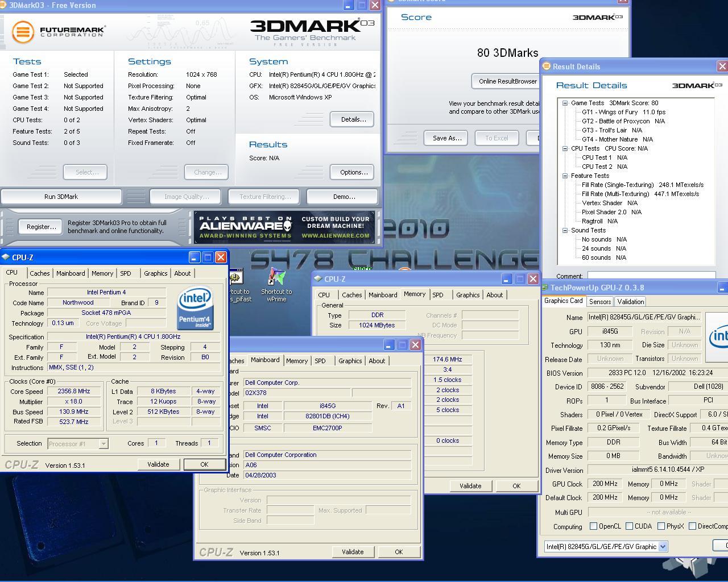The image size is (728, 582).
Task: Click the GPU-Z BIOS Version field
Action: (657, 373)
